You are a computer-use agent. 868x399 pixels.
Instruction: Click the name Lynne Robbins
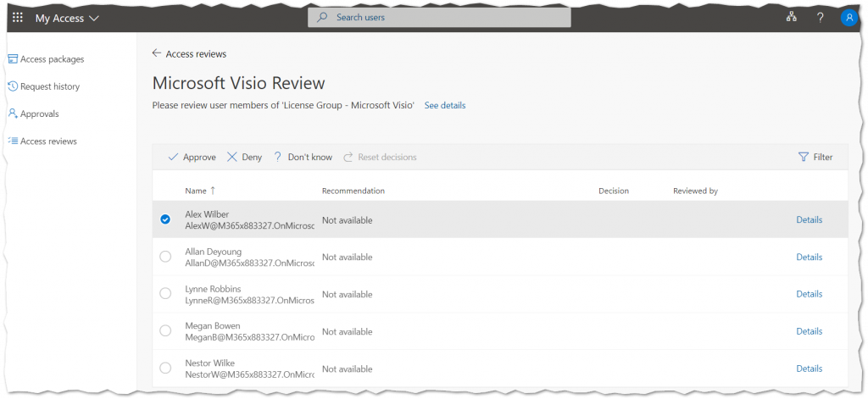[213, 289]
